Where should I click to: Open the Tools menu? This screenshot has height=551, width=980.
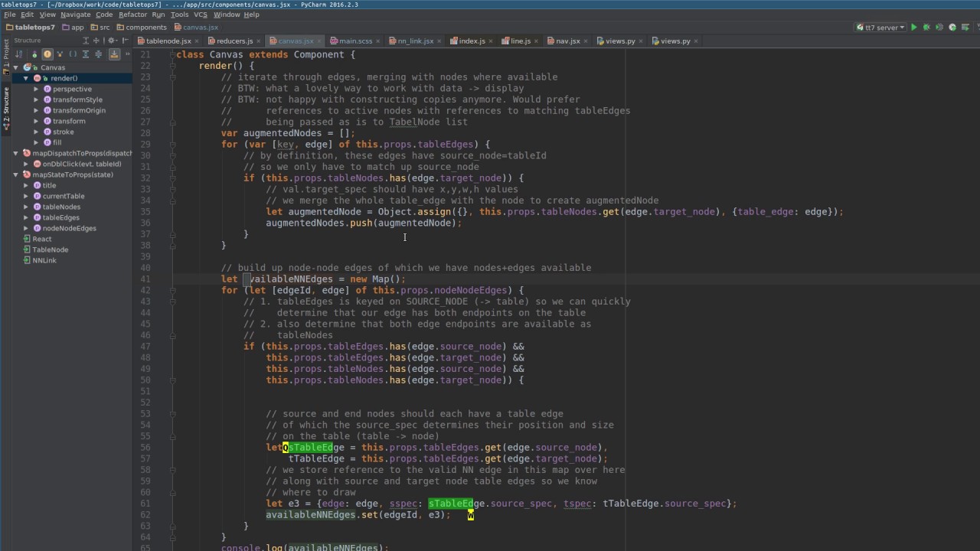179,15
